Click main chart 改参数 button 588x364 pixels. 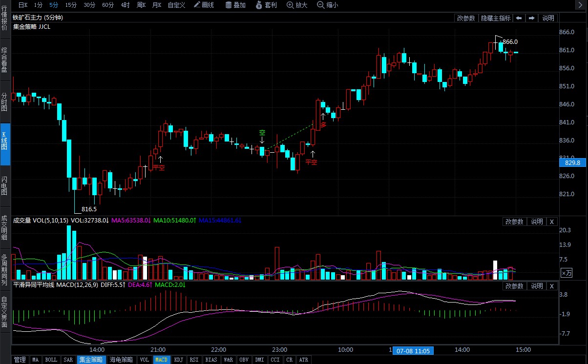click(x=466, y=18)
